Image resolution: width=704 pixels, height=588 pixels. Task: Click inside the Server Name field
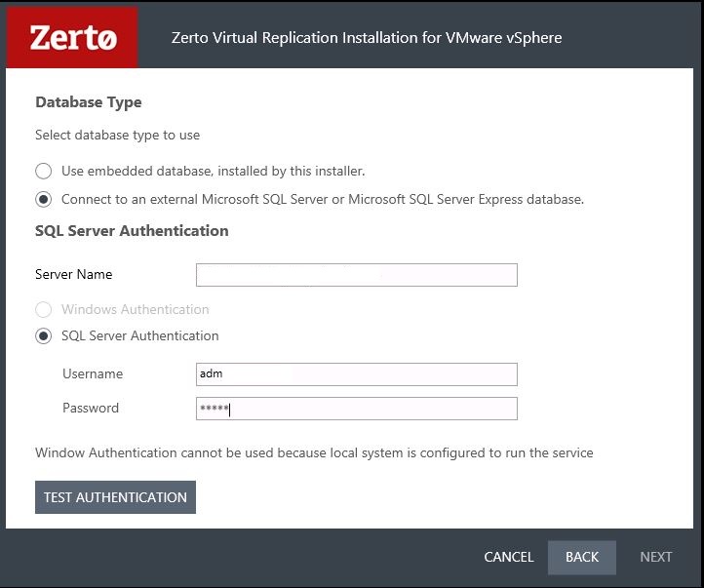(357, 275)
